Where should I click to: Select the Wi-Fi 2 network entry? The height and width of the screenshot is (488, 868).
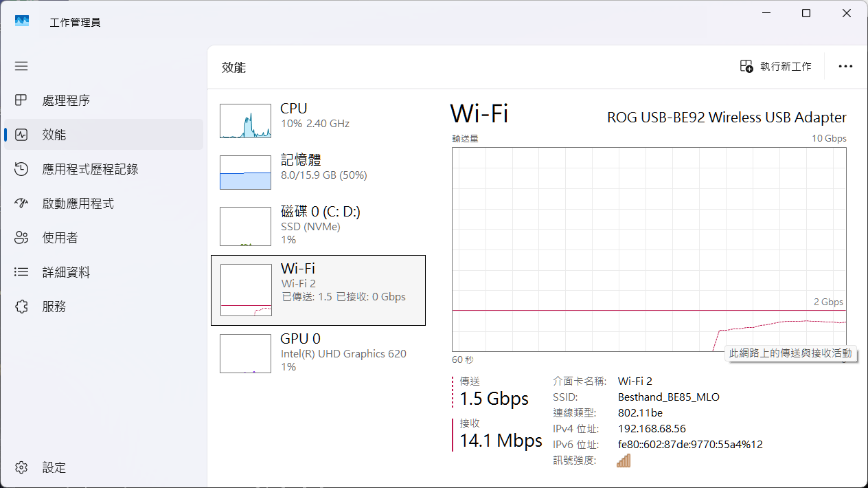(318, 290)
